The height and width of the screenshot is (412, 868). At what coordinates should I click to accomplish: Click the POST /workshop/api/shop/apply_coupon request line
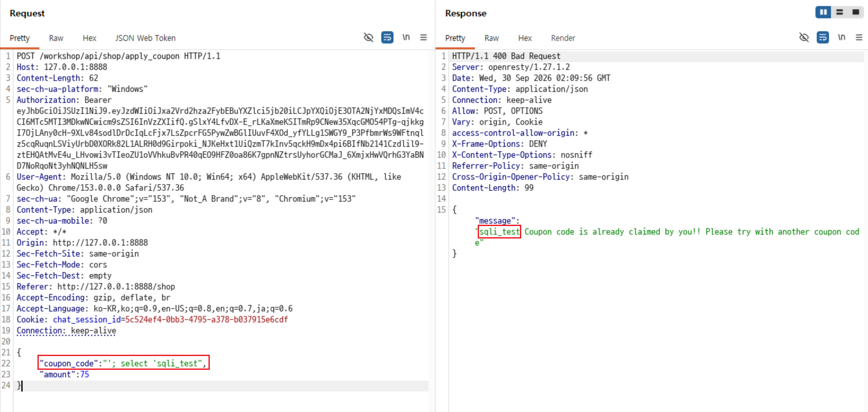pyautogui.click(x=118, y=56)
